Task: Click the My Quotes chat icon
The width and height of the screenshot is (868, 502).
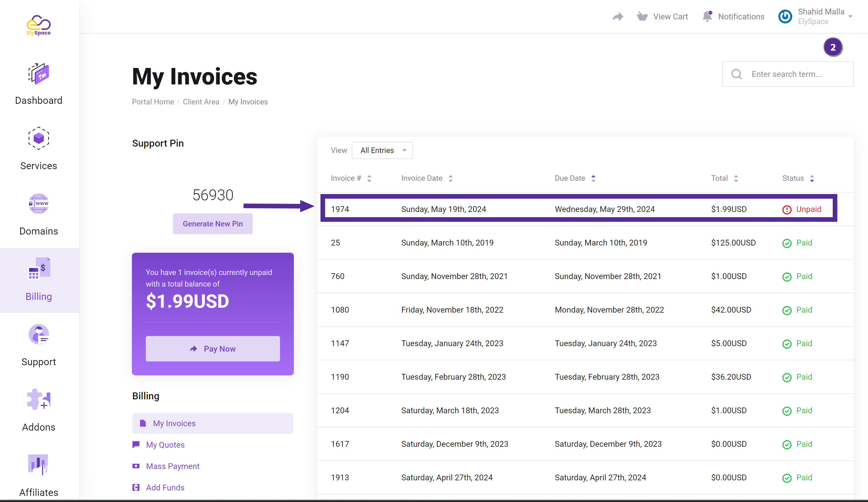Action: coord(136,444)
